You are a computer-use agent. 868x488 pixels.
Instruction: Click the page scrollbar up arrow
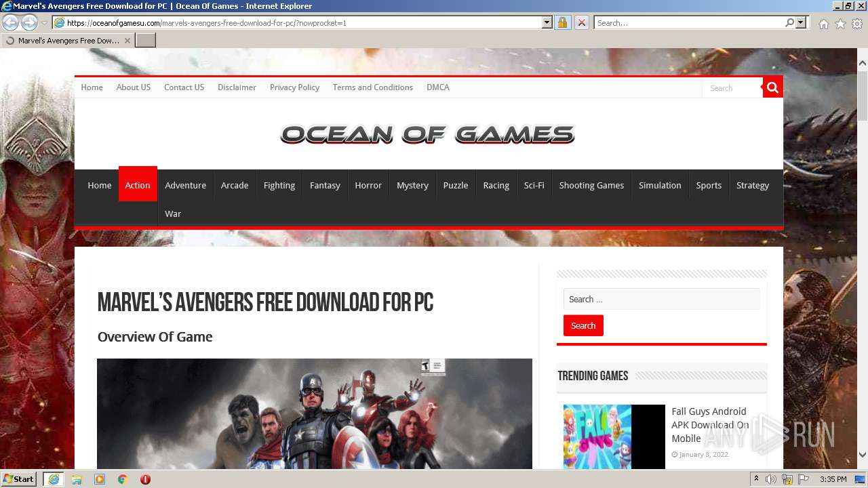862,64
